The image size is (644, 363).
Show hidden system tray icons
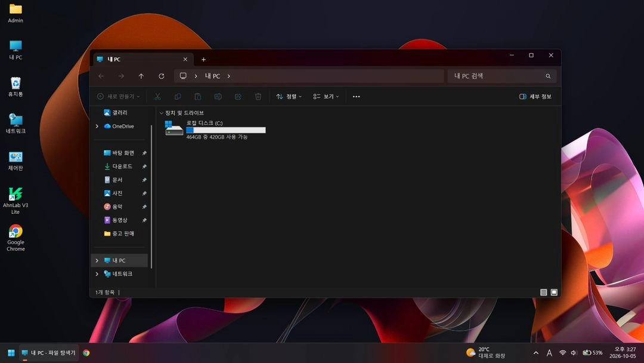[x=536, y=353]
